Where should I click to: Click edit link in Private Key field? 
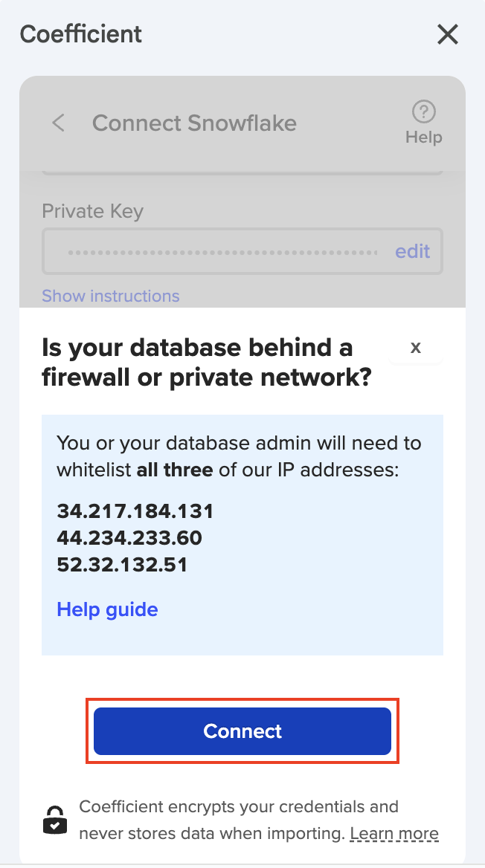412,251
